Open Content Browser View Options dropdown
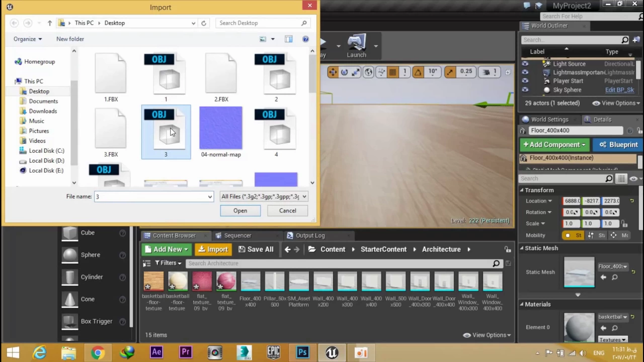 487,335
